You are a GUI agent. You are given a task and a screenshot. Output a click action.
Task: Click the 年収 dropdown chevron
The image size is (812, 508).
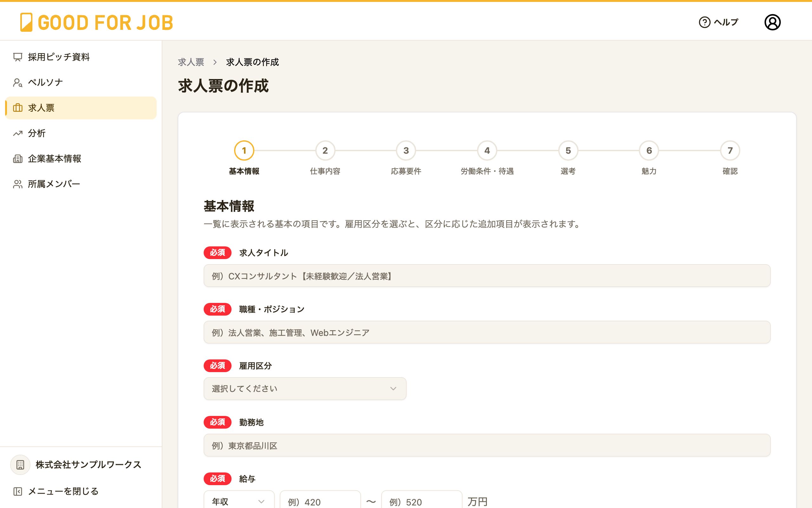coord(261,502)
